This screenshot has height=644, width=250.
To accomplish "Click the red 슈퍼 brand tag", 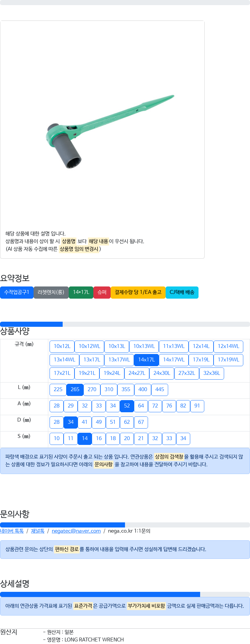I will 102,292.
